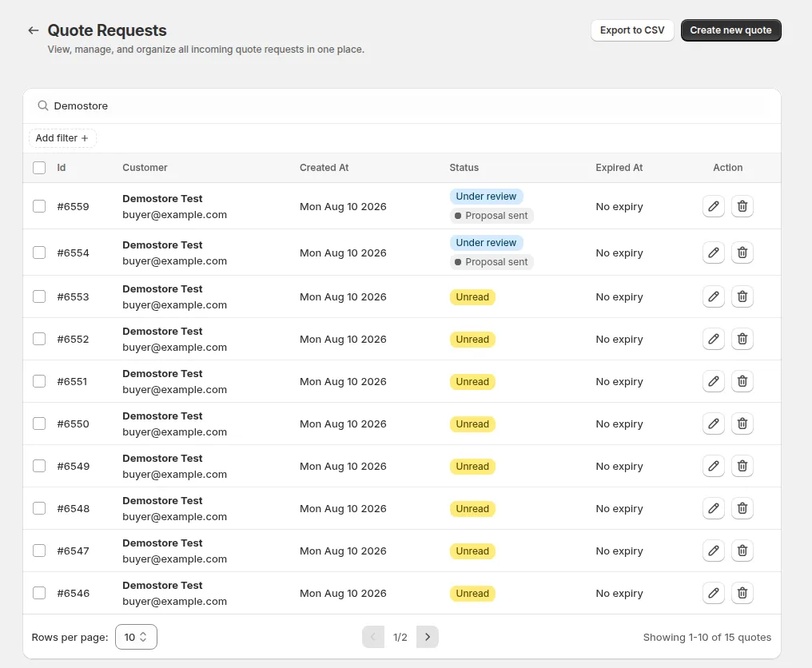The width and height of the screenshot is (812, 668).
Task: Go back using the arrow beside Quote Requests
Action: [x=34, y=30]
